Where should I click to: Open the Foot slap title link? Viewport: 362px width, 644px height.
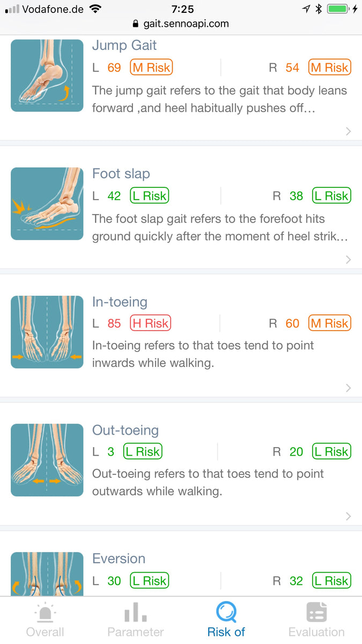[x=121, y=174]
